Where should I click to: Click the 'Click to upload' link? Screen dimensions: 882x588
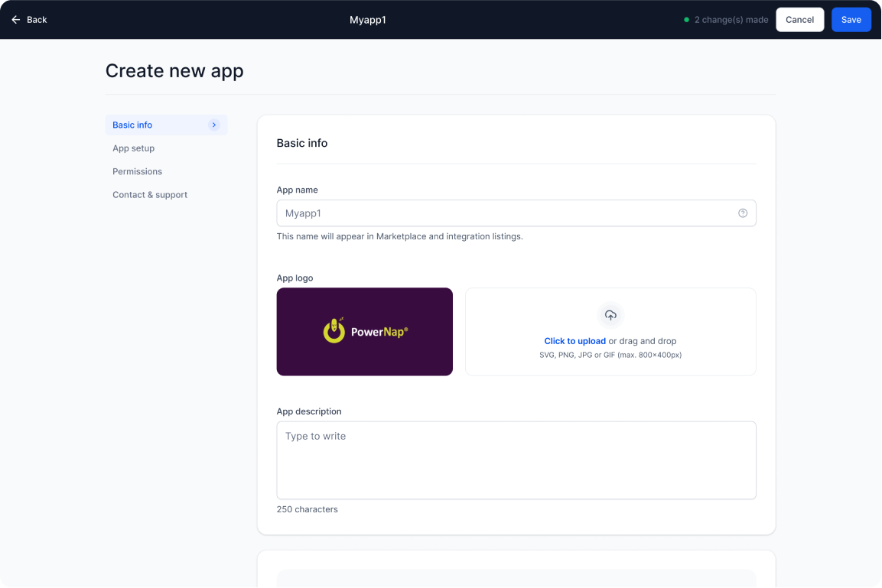coord(574,341)
